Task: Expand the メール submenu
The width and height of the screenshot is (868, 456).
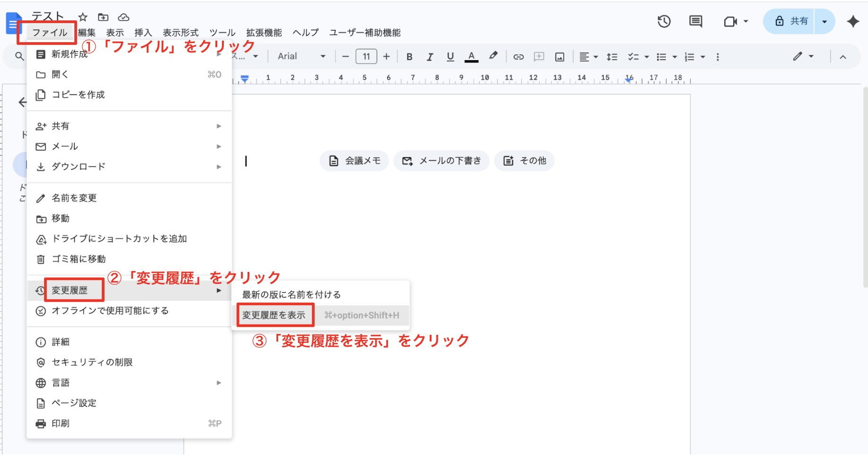Action: coord(129,146)
